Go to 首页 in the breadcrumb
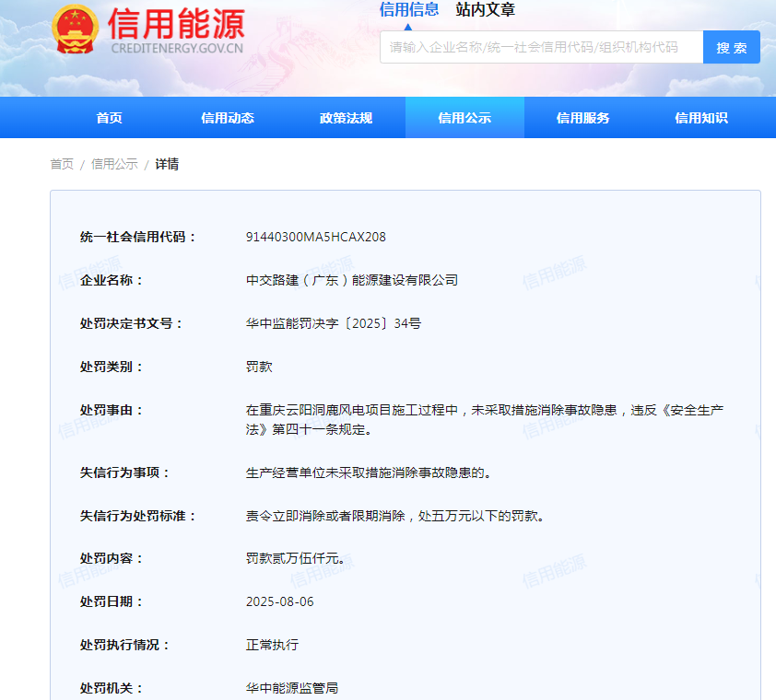Screen dimensions: 776x700 62,164
